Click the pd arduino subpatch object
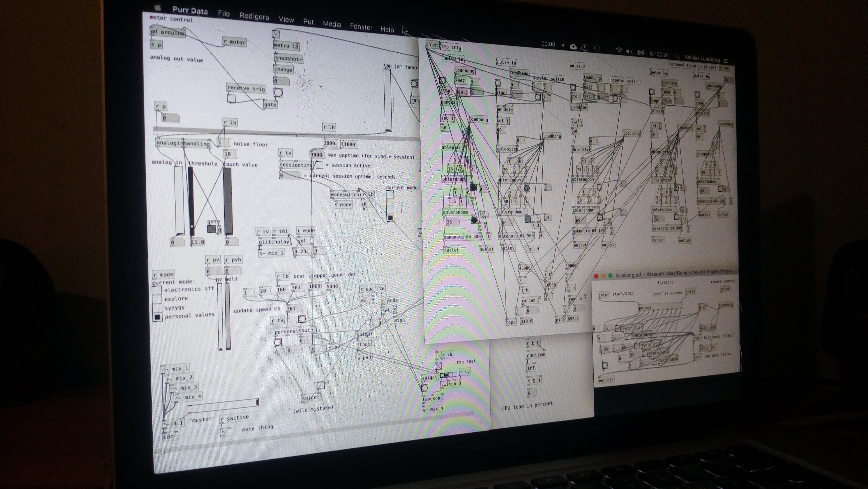The width and height of the screenshot is (868, 489). click(x=167, y=32)
